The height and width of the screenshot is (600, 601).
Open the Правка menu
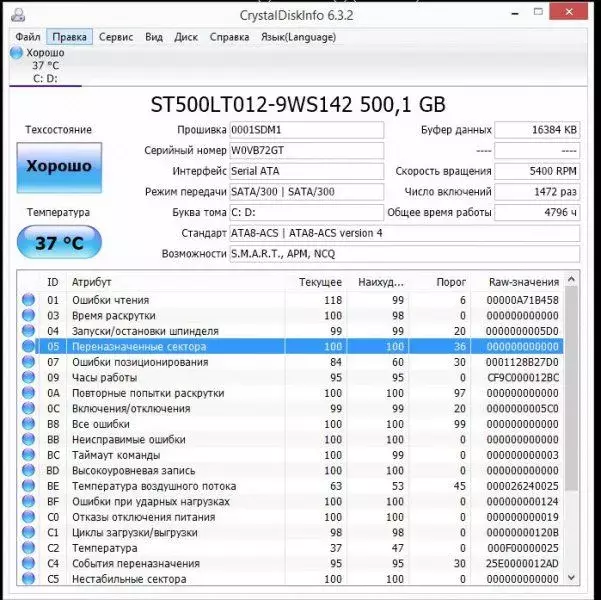pyautogui.click(x=69, y=37)
